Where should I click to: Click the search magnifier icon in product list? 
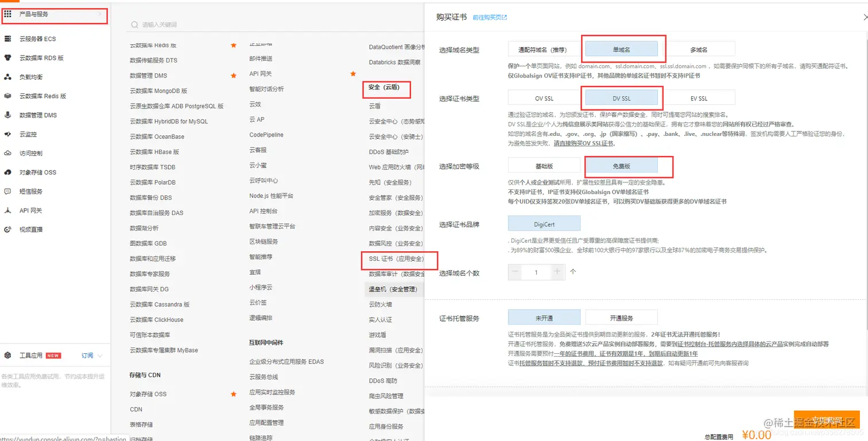tap(134, 25)
